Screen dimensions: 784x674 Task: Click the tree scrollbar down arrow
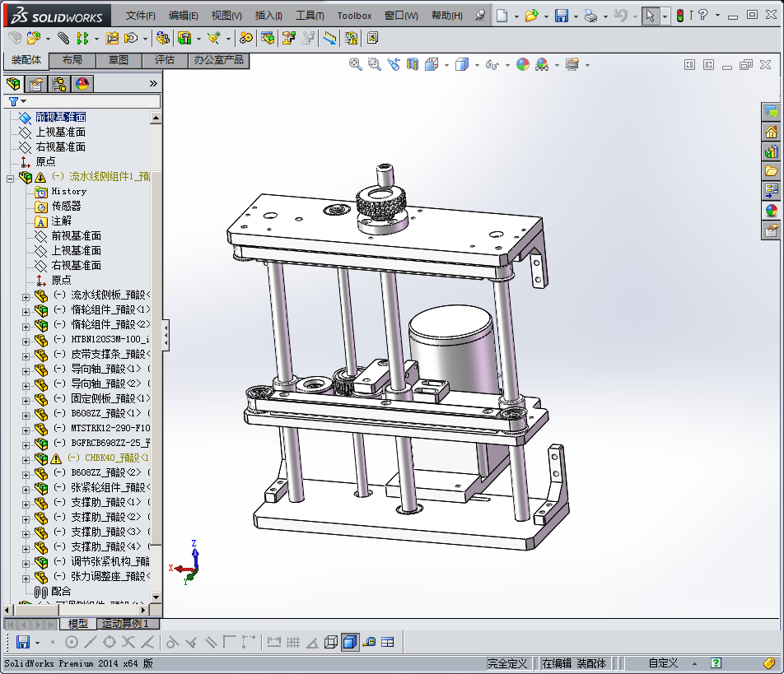click(156, 597)
